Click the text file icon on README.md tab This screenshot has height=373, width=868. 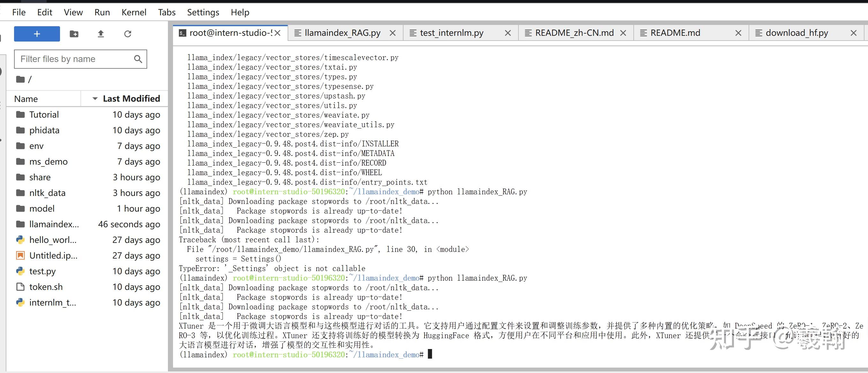point(643,33)
